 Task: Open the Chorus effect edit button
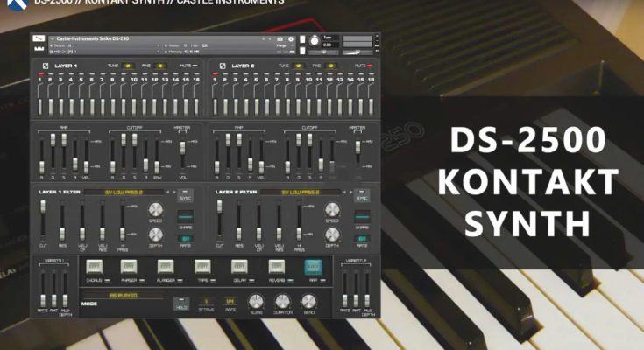pyautogui.click(x=94, y=267)
